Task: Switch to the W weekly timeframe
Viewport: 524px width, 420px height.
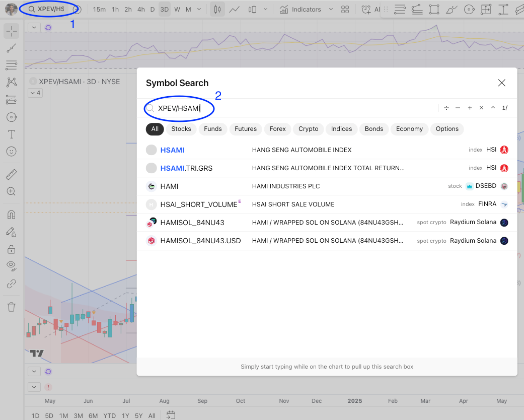Action: 177,10
